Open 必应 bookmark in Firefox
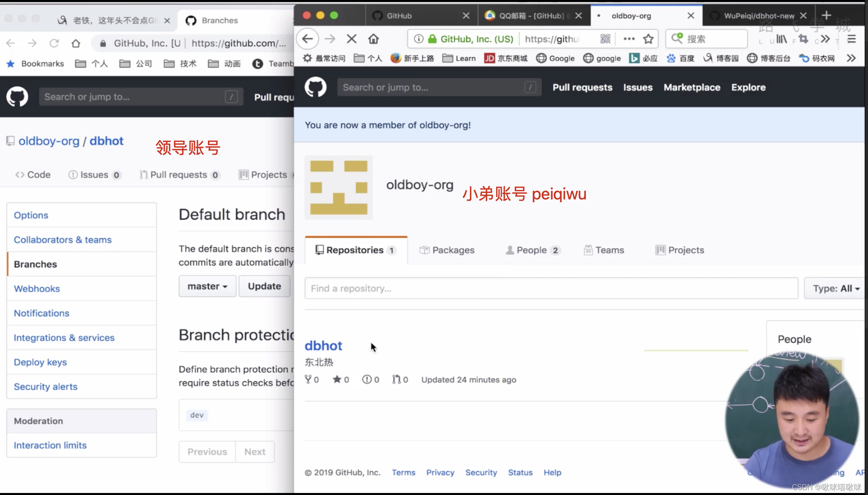 pyautogui.click(x=643, y=58)
